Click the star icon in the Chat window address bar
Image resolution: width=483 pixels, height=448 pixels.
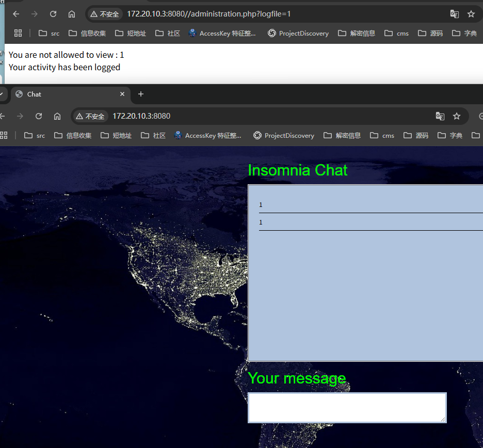(456, 116)
